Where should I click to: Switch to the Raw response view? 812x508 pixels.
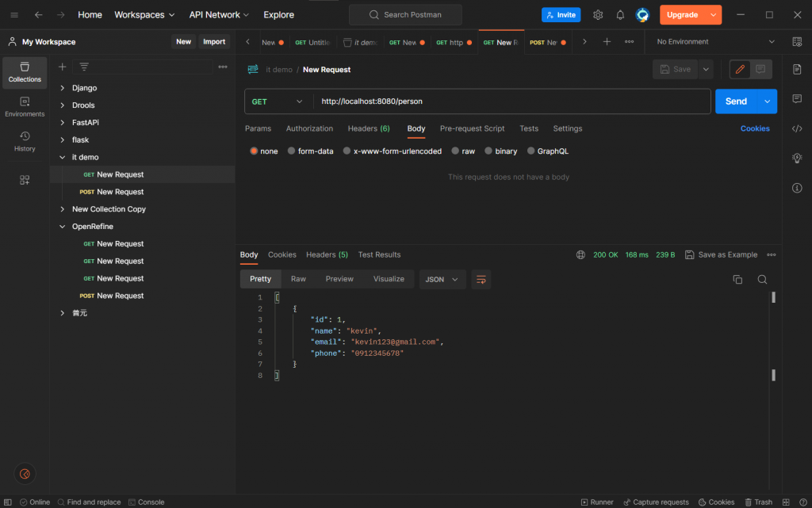(x=298, y=279)
